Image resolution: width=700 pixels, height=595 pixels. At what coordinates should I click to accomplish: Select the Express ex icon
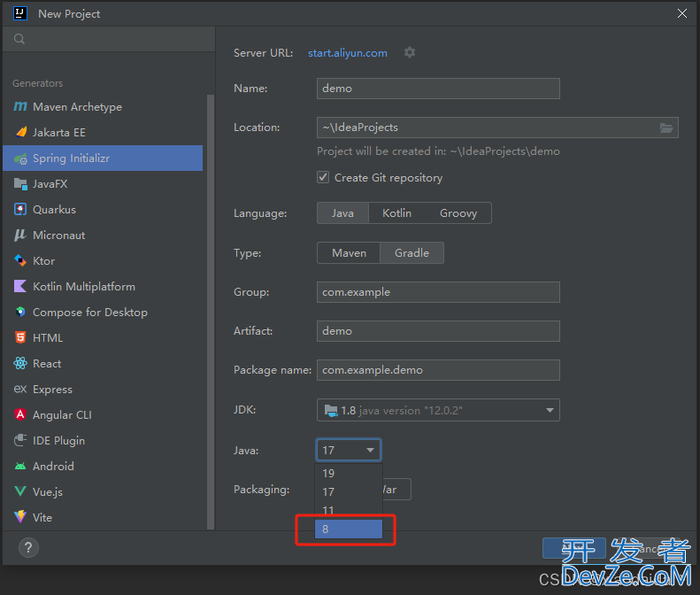(20, 389)
